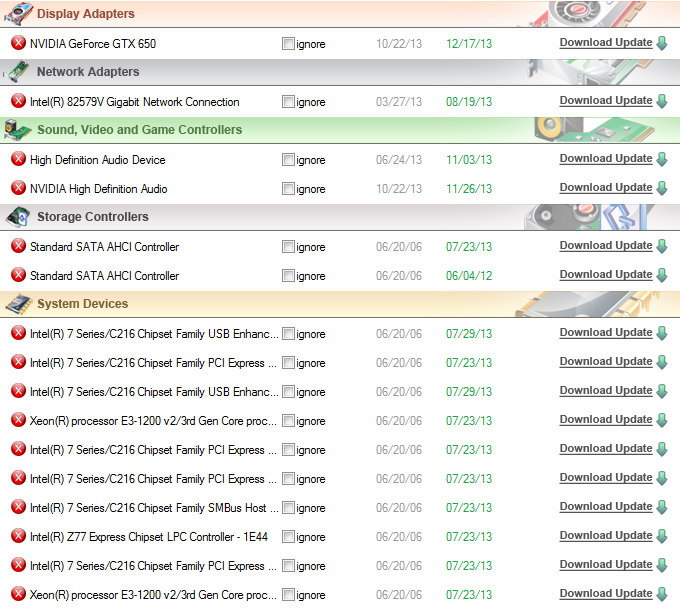680x616 pixels.
Task: Click red X on SATA AHCI row dated 07/23/13
Action: tap(18, 246)
